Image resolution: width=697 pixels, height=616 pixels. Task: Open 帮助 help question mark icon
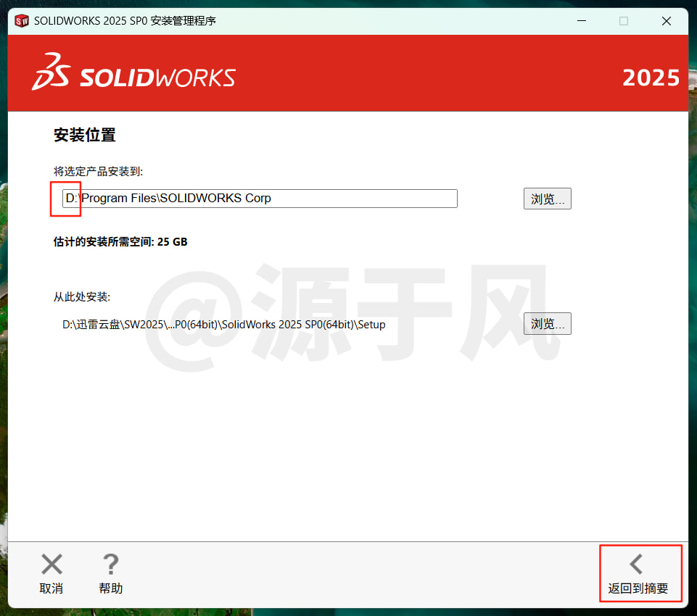point(111,564)
